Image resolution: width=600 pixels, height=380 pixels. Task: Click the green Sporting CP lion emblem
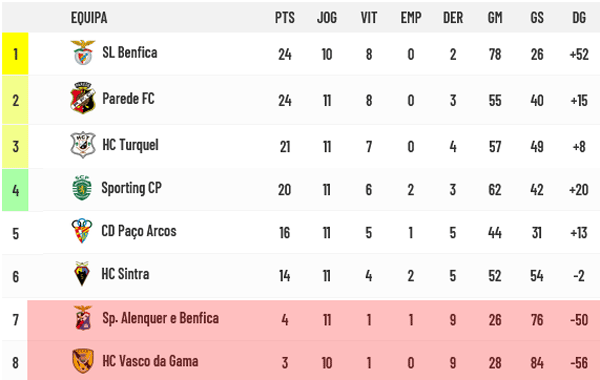point(82,188)
